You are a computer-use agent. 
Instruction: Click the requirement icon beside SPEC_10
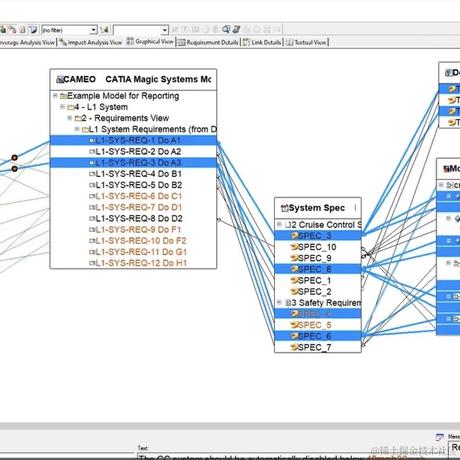pos(294,247)
